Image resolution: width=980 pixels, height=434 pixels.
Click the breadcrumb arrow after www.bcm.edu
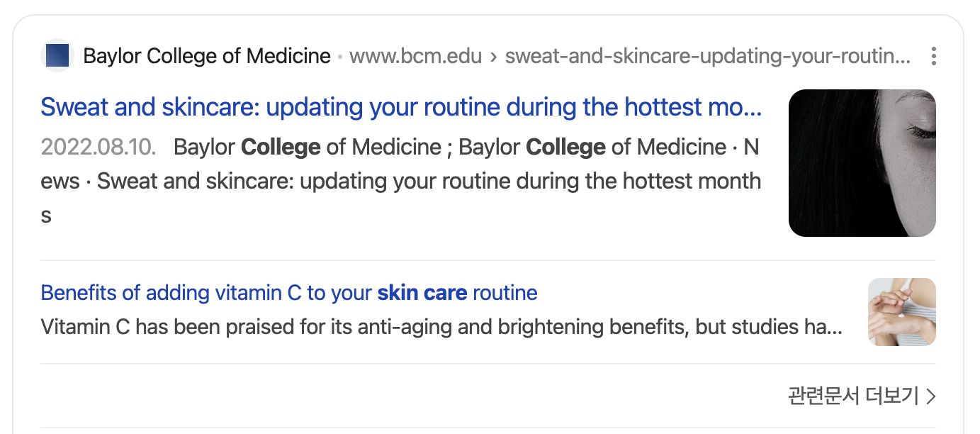(x=493, y=56)
